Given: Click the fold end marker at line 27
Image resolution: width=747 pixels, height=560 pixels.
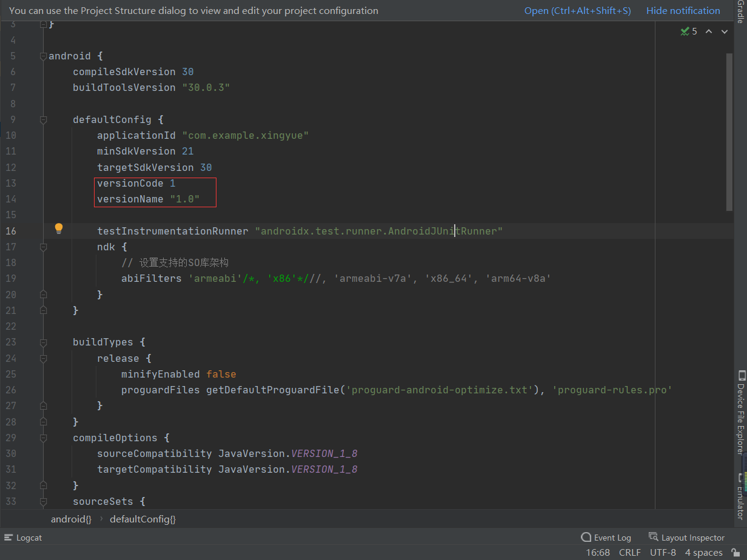Looking at the screenshot, I should tap(43, 405).
